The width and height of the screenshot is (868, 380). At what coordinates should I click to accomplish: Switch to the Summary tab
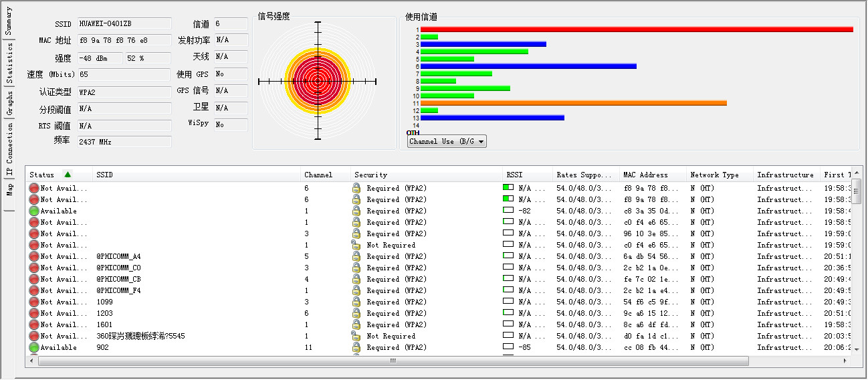click(9, 21)
